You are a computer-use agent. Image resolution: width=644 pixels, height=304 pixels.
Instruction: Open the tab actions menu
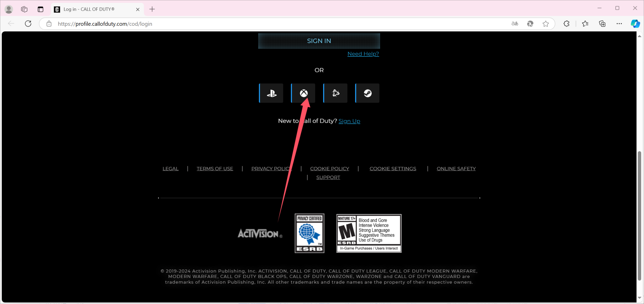tap(41, 9)
